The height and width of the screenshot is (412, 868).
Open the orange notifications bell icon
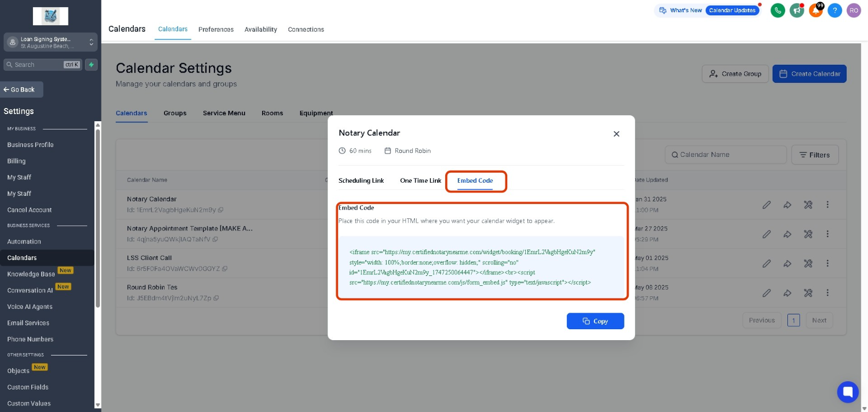coord(816,10)
